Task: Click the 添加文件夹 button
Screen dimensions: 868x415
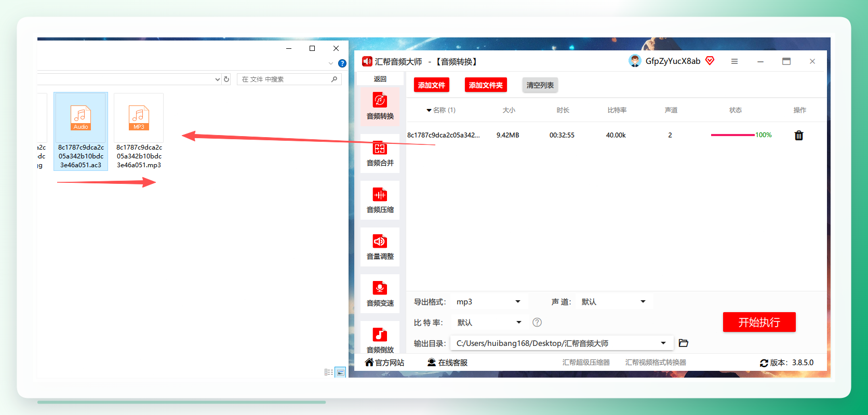Action: pos(486,85)
